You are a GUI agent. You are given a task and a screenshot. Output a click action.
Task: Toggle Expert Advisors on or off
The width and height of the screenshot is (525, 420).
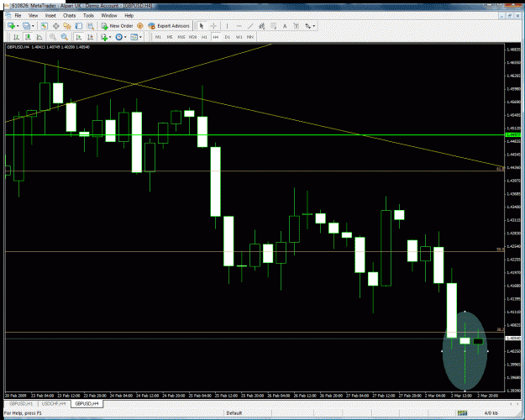coord(169,26)
